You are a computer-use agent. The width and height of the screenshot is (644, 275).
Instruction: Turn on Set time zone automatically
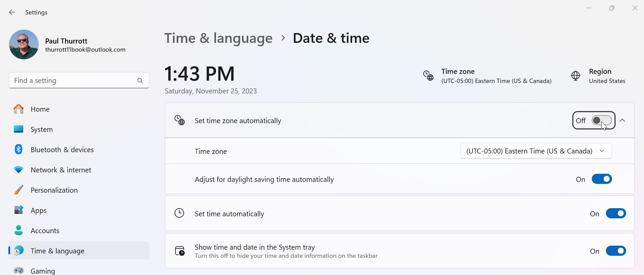click(x=602, y=120)
